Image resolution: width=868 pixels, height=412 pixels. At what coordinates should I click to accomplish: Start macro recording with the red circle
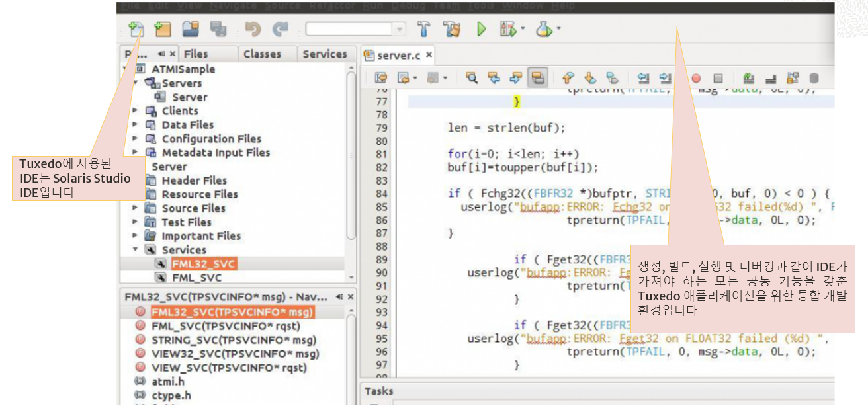point(696,78)
